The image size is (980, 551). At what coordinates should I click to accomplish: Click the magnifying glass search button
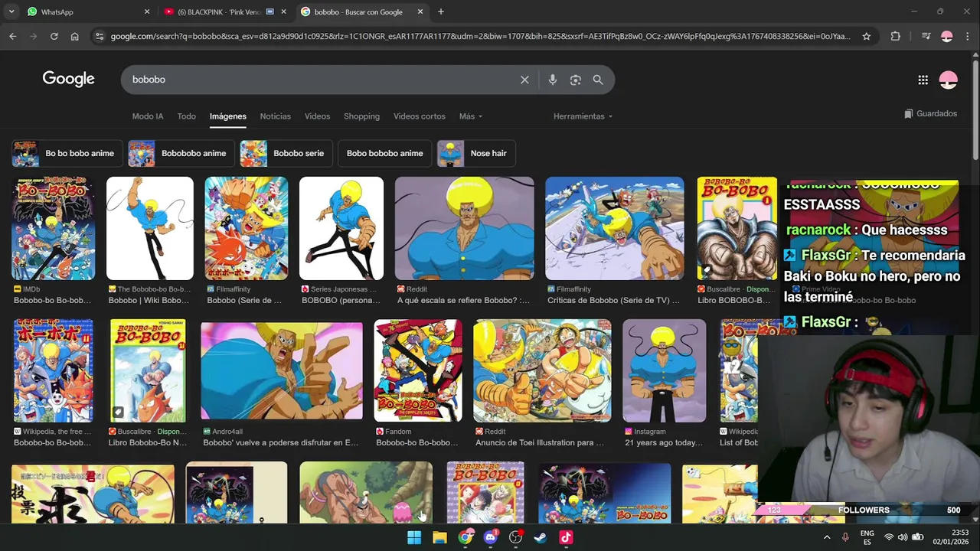[598, 80]
